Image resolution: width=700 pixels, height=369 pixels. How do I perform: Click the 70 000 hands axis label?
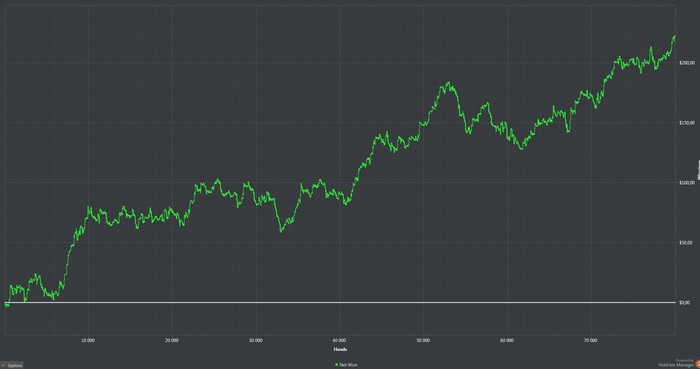590,340
